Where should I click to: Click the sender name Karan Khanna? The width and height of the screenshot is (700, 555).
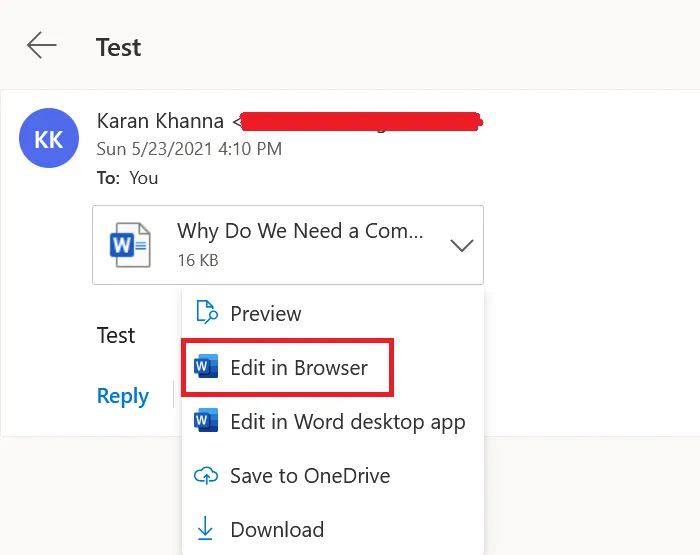tap(162, 121)
